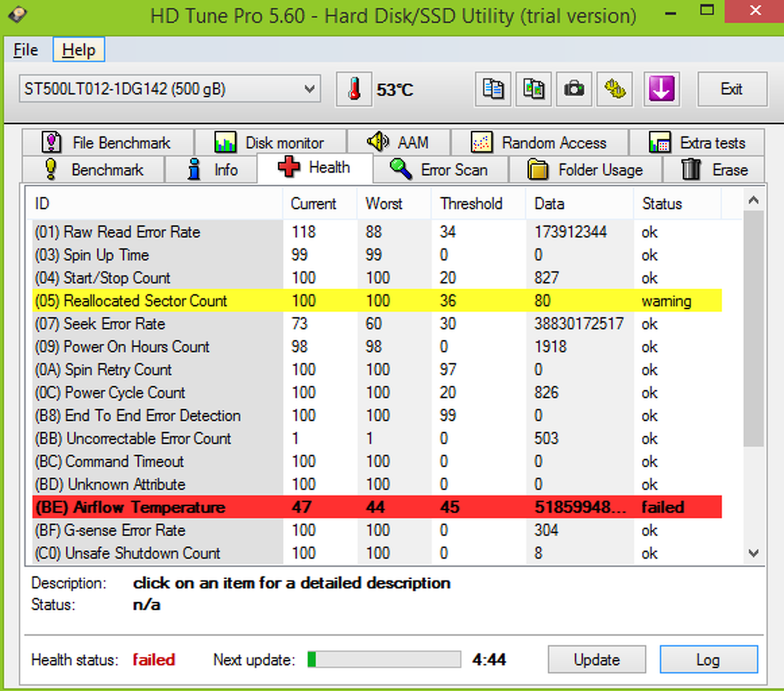This screenshot has height=691, width=784.
Task: Switch to the Benchmark tab
Action: [94, 169]
